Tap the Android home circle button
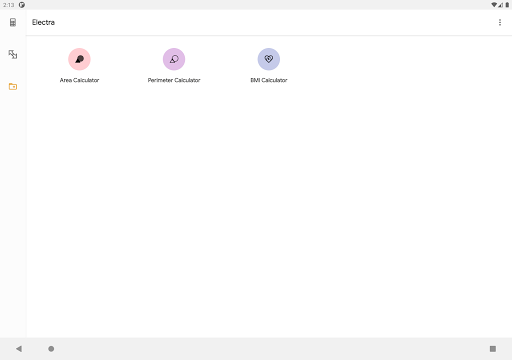The height and width of the screenshot is (360, 512). (x=51, y=349)
